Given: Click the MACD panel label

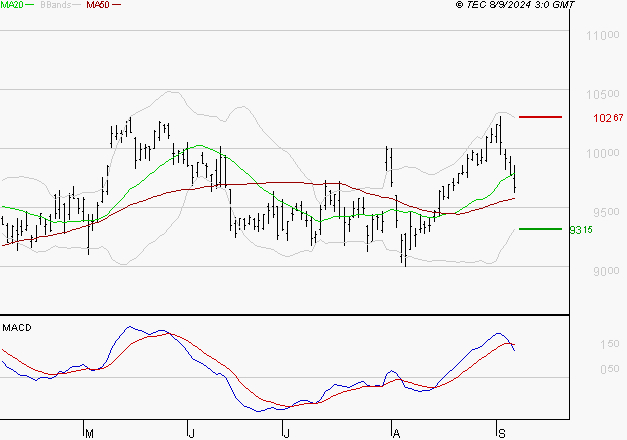Looking at the screenshot, I should point(17,328).
